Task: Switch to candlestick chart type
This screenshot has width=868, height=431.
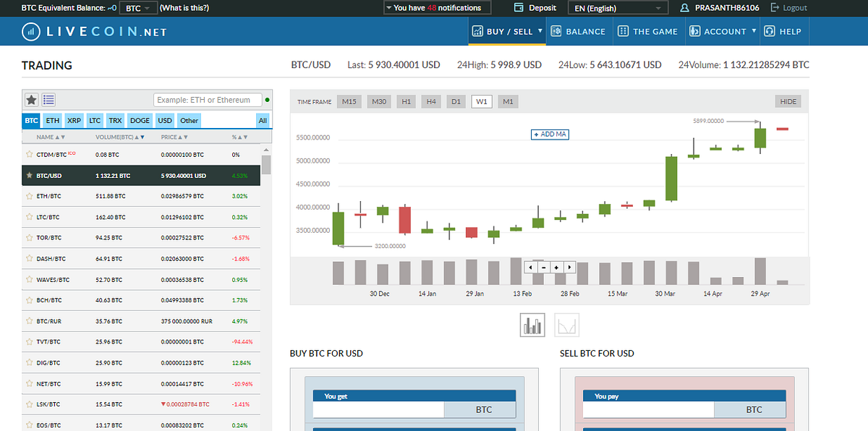Action: [532, 325]
